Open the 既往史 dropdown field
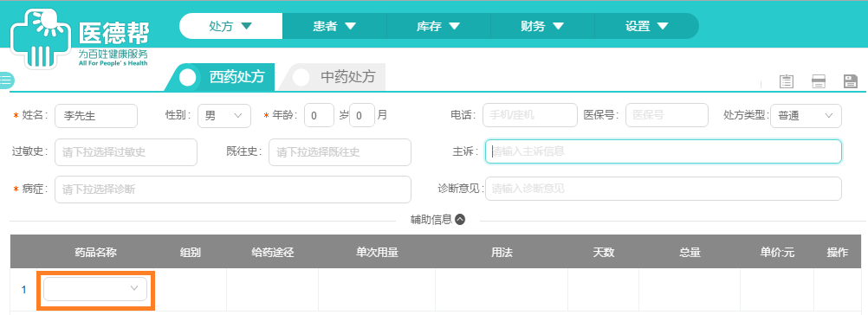Viewport: 868px width, 315px height. 340,152
